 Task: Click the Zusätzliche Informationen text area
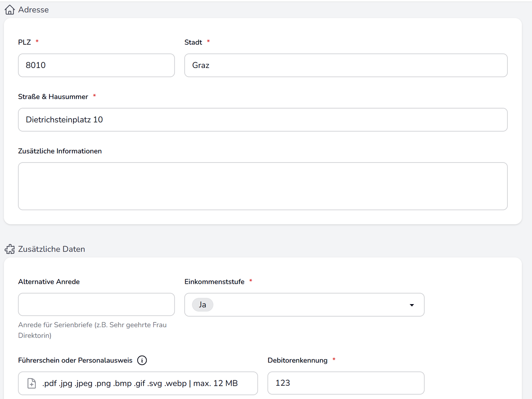coord(263,186)
